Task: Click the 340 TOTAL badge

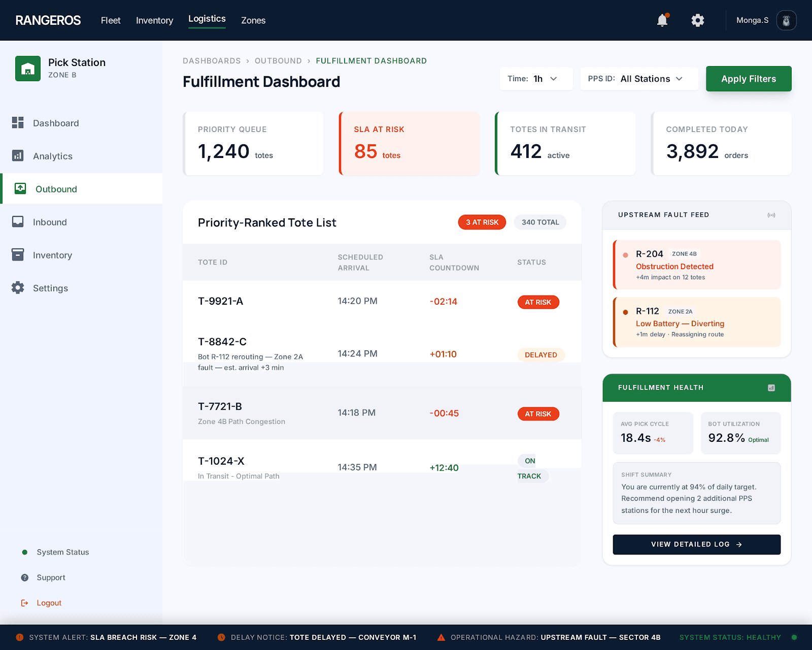Action: pos(540,222)
